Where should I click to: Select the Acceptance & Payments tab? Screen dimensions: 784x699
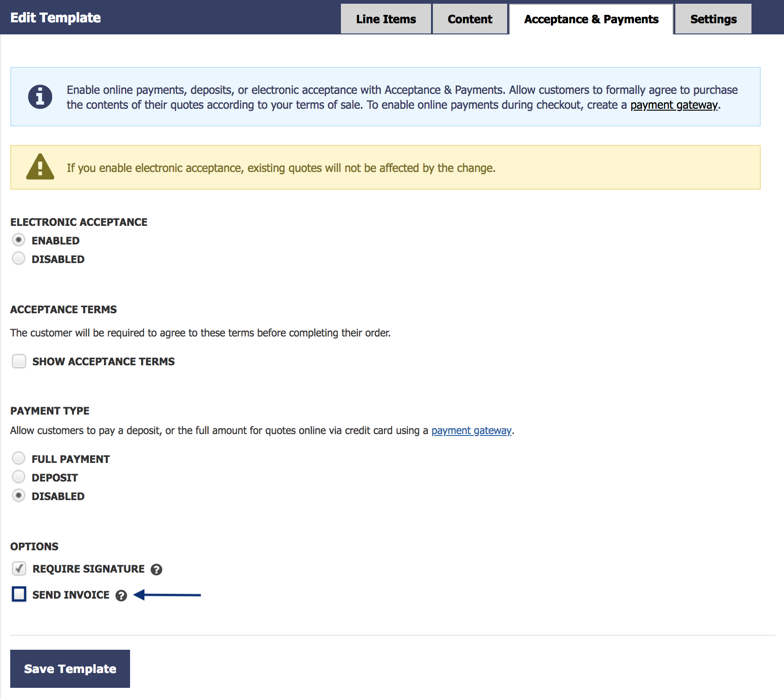591,19
